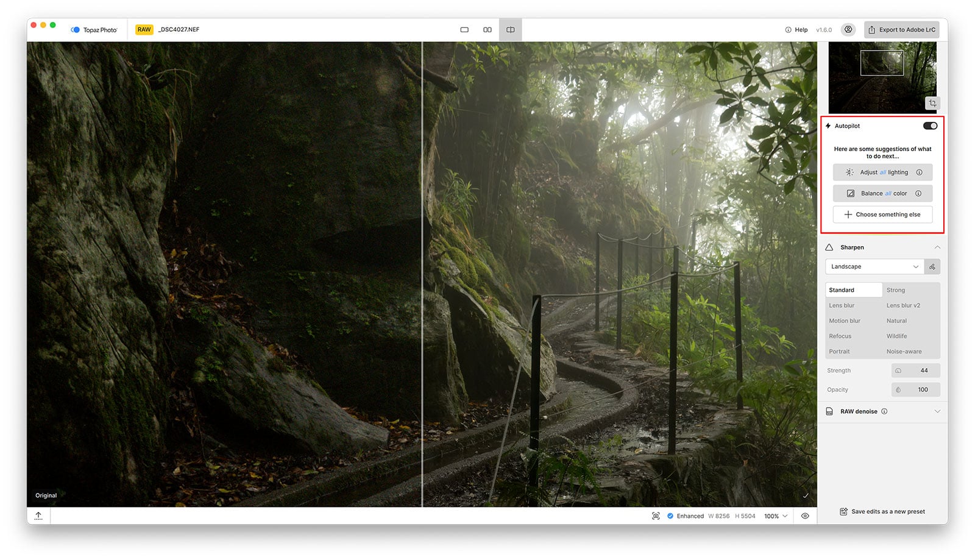This screenshot has width=975, height=560.
Task: Select the Lens blur v2 model
Action: (903, 305)
